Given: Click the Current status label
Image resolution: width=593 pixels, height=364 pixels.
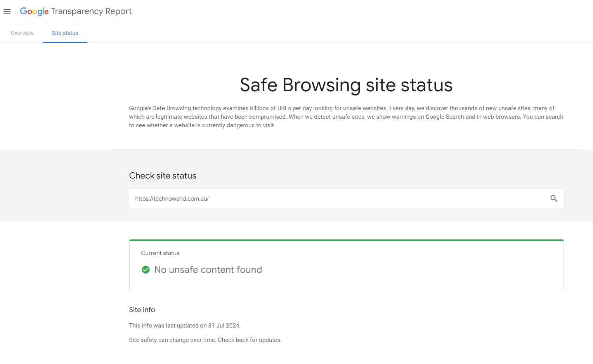Looking at the screenshot, I should (160, 253).
